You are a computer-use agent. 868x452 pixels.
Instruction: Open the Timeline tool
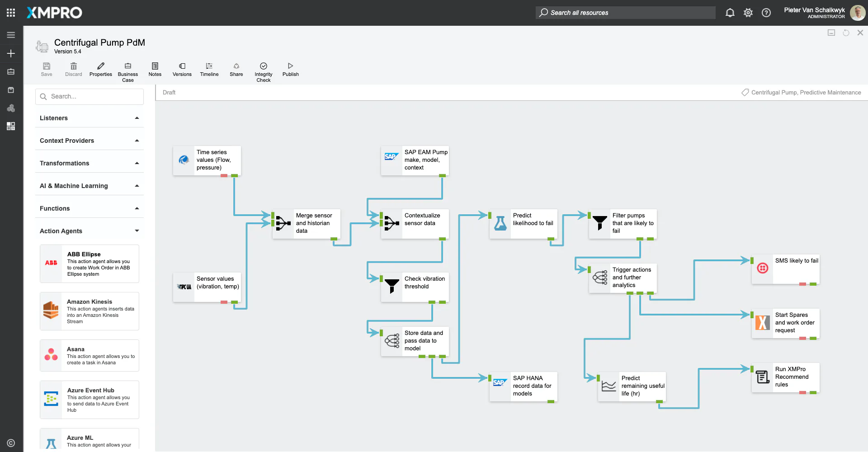click(209, 70)
